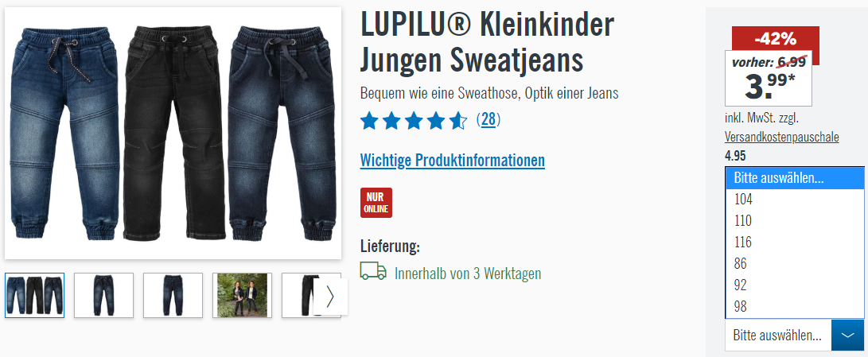Choose size 116 in the size list
The height and width of the screenshot is (357, 868).
tap(795, 243)
